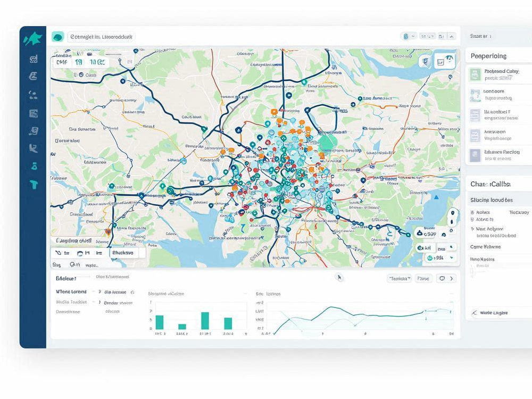Open the fourth list item in the right panel
Image resolution: width=532 pixels, height=399 pixels.
(499, 135)
